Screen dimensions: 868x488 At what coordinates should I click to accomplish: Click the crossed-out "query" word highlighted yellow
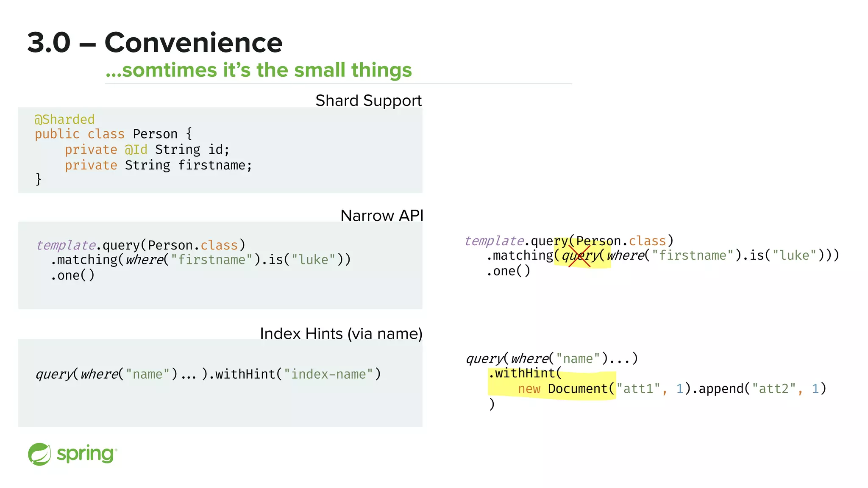pos(580,256)
